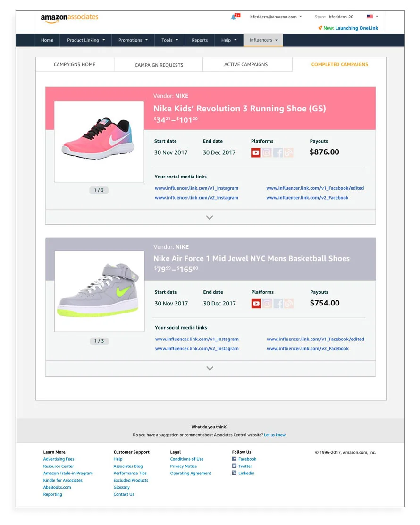The image size is (420, 525).
Task: Open v1_Facebook/edited link in Air Force 1 campaign
Action: [x=315, y=339]
